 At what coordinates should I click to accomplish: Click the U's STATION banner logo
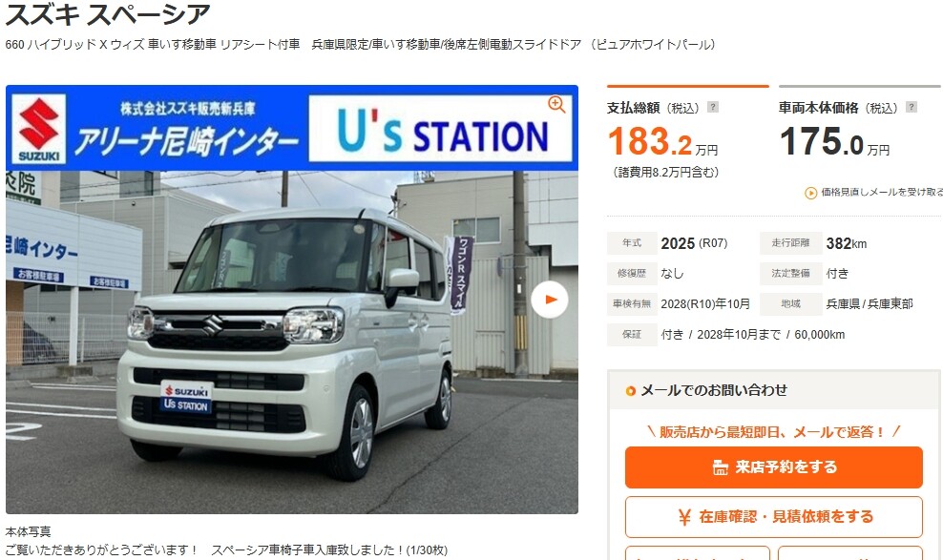[x=440, y=129]
